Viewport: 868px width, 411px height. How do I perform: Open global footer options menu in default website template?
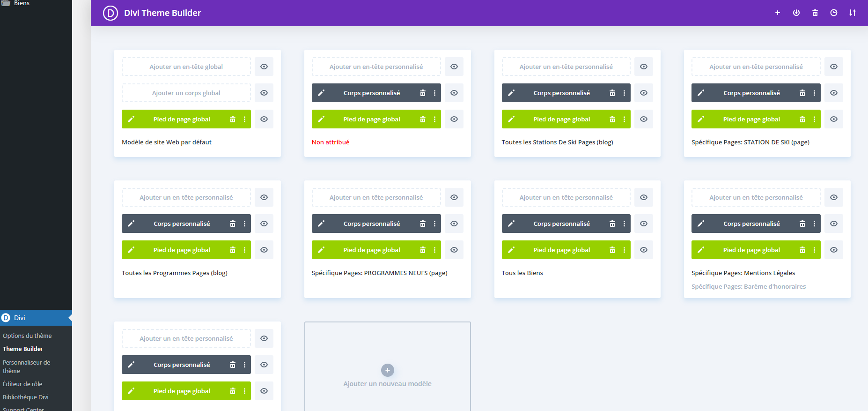244,119
